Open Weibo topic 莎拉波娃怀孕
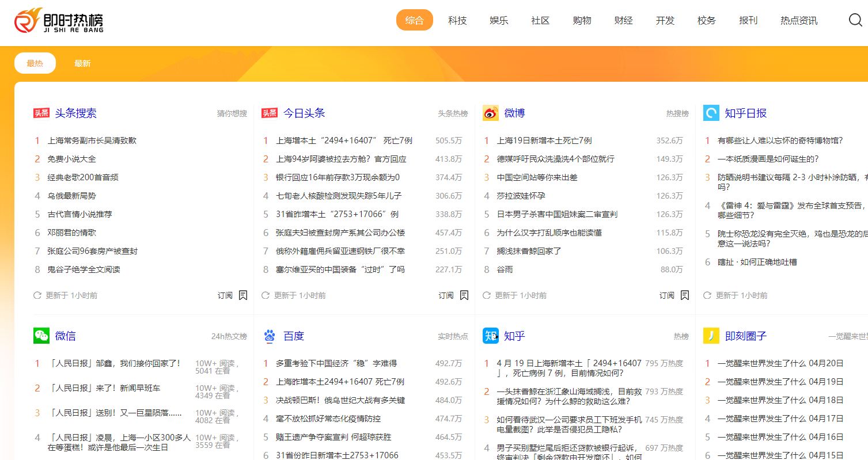This screenshot has width=868, height=460. click(x=521, y=196)
